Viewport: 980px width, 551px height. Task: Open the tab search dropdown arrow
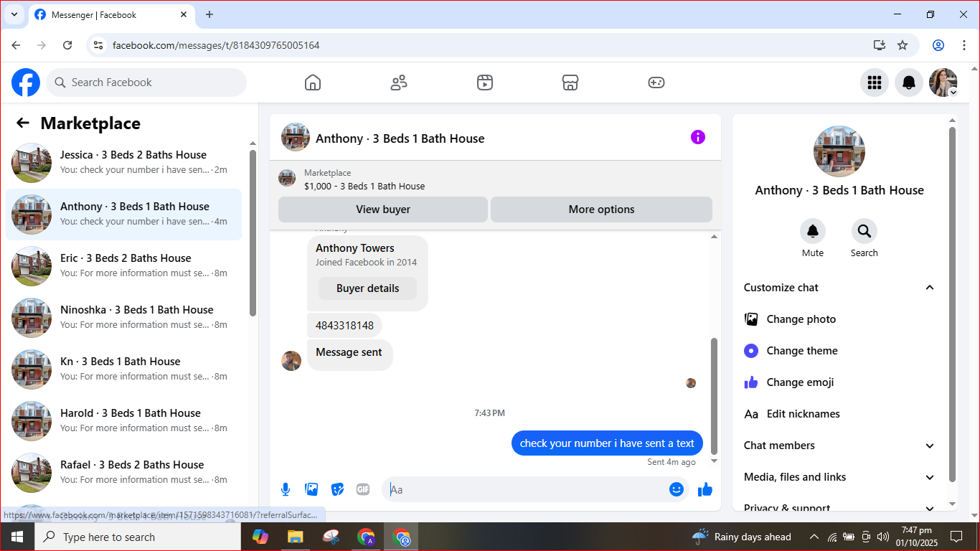(x=14, y=14)
